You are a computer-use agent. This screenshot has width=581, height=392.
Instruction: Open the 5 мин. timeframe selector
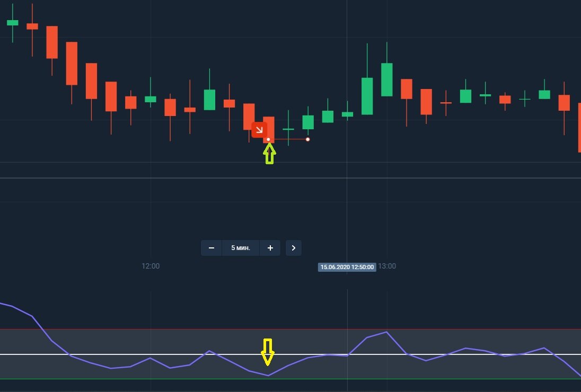(x=241, y=248)
